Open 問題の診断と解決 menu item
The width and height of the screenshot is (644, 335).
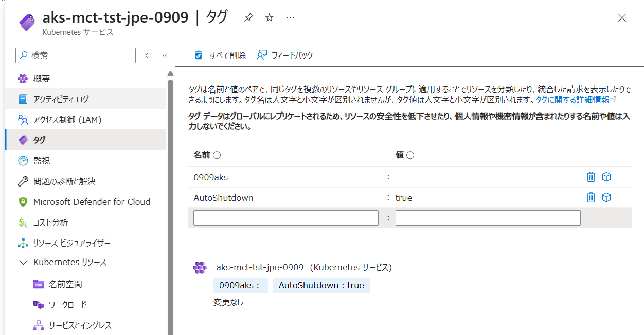85,181
